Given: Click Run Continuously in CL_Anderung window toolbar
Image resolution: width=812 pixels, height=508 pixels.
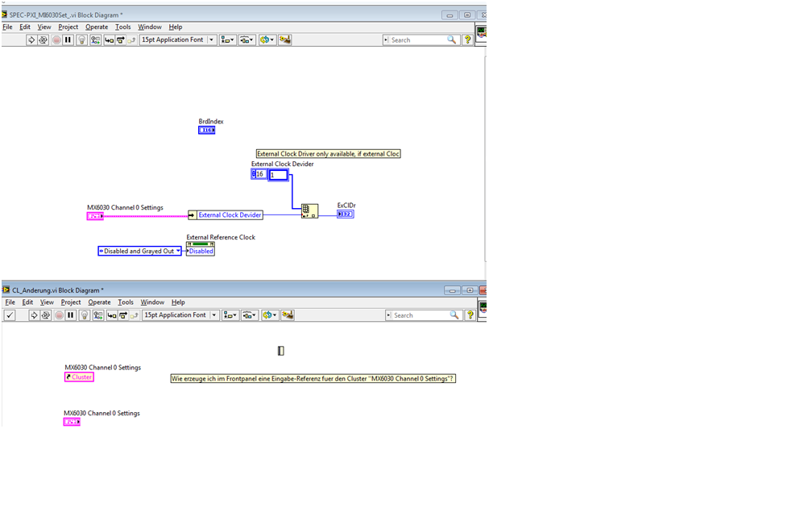Looking at the screenshot, I should (x=46, y=315).
